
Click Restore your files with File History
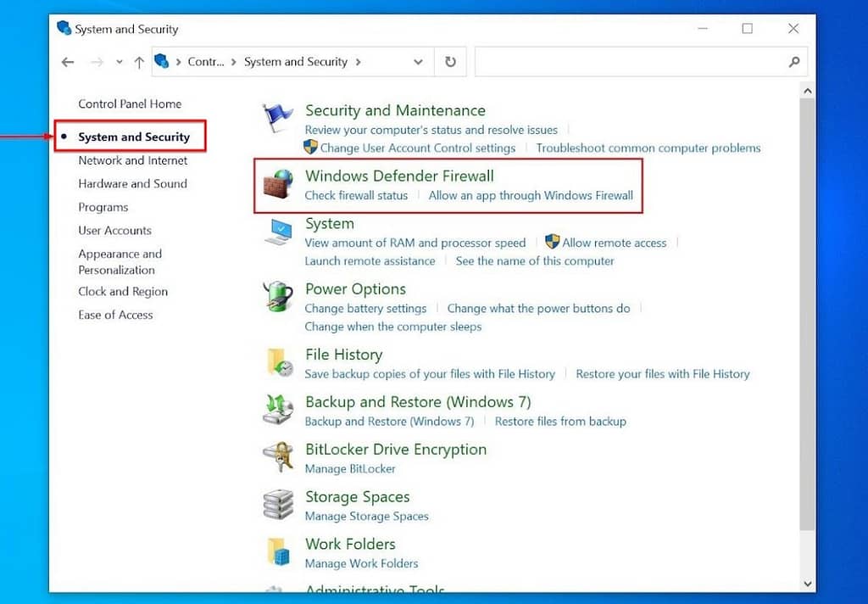coord(663,374)
